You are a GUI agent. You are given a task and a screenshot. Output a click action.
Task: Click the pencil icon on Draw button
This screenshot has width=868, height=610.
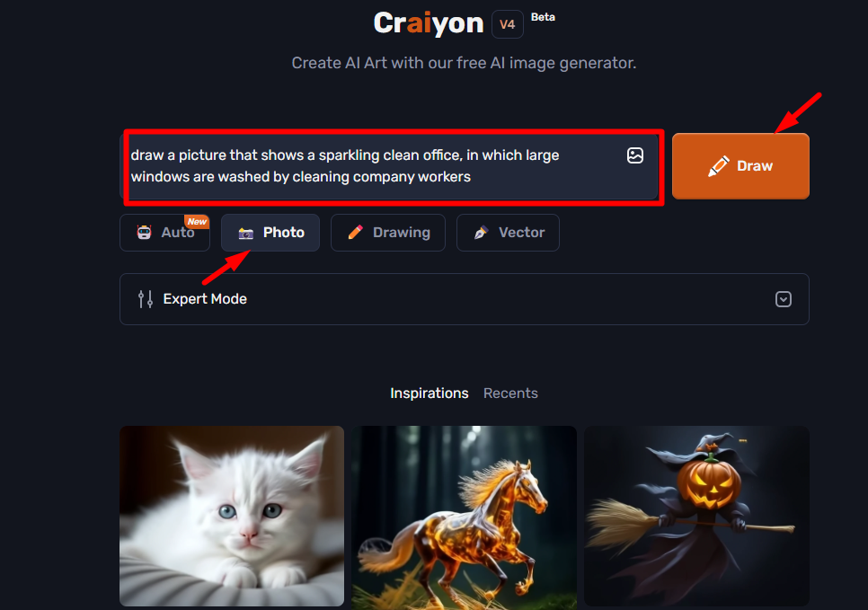coord(719,166)
